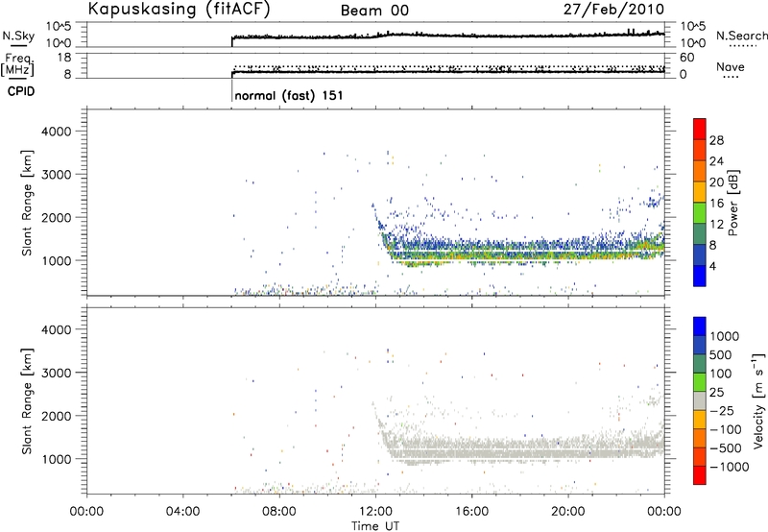Click the '16' tick on Power scale
This screenshot has height=532, width=768.
point(716,204)
